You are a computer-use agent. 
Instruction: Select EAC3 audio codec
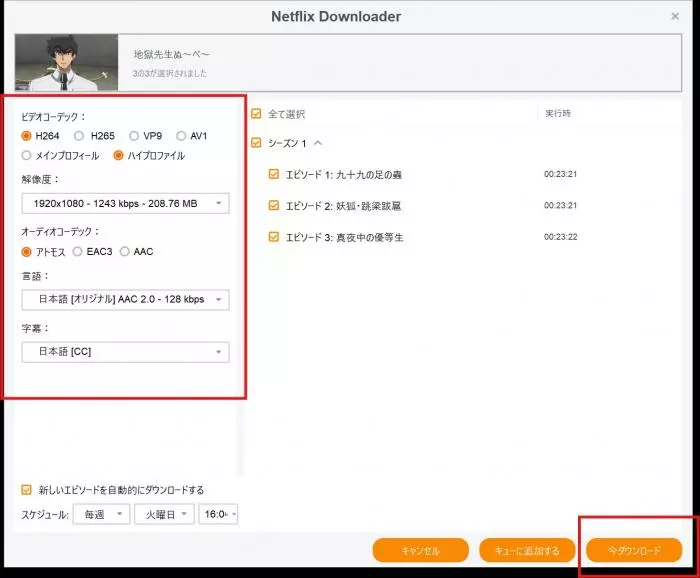coord(77,252)
